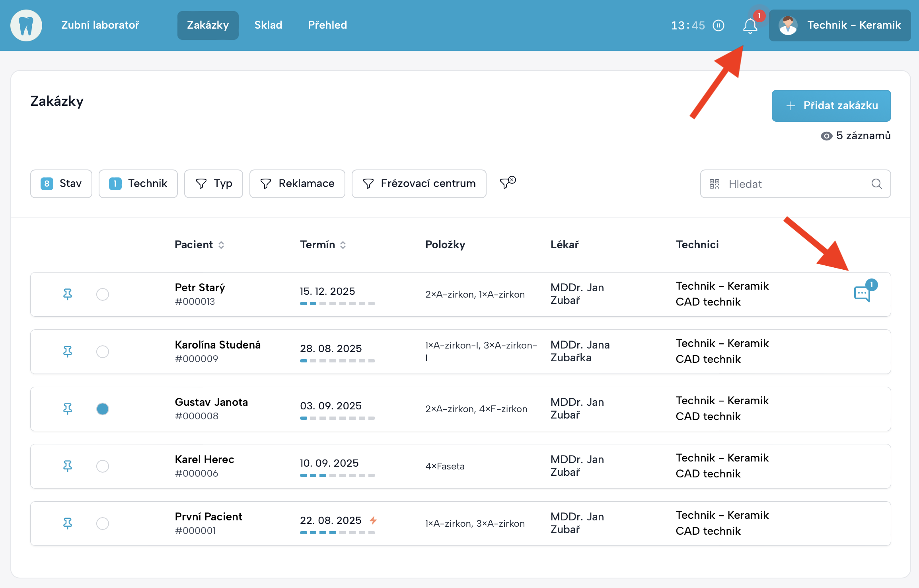919x588 pixels.
Task: Click the pause timer icon
Action: (718, 25)
